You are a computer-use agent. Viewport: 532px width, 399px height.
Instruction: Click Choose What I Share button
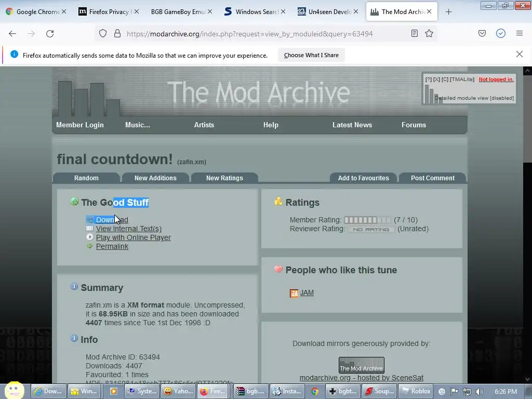point(311,55)
